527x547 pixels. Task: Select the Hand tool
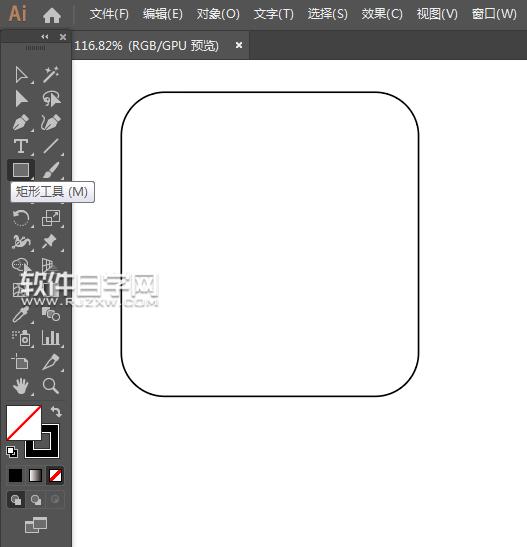coord(21,386)
